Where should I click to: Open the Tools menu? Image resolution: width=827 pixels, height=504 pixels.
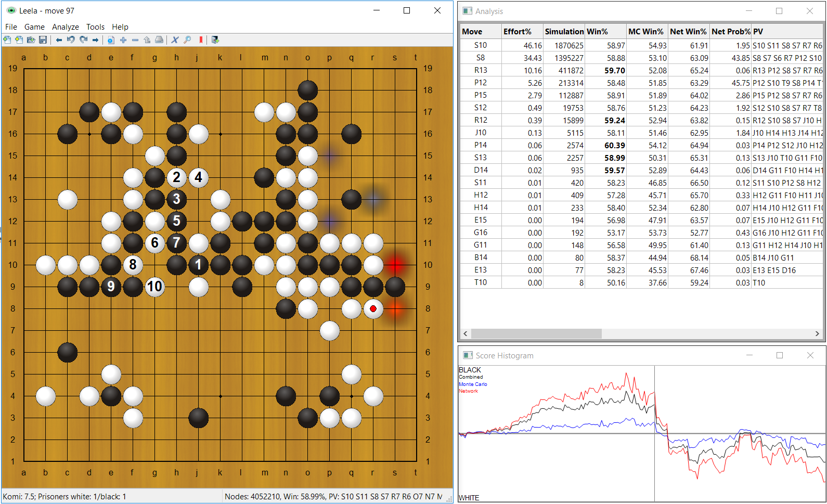click(95, 27)
